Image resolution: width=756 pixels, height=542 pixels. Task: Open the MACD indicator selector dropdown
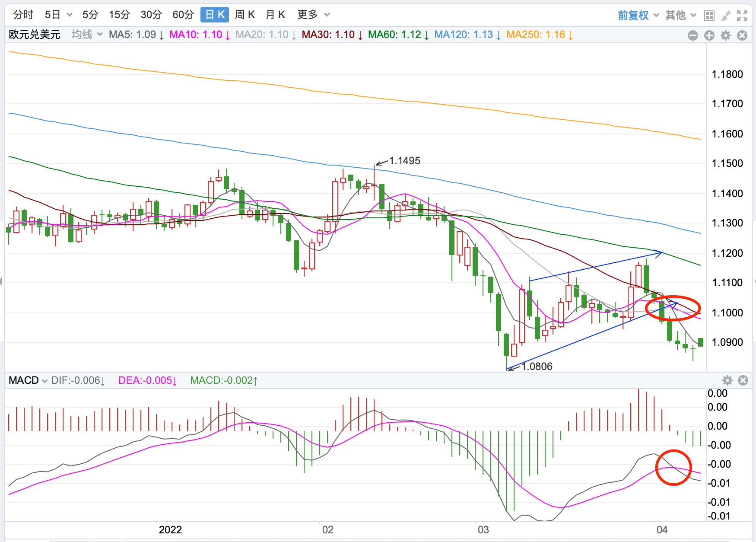tap(28, 380)
